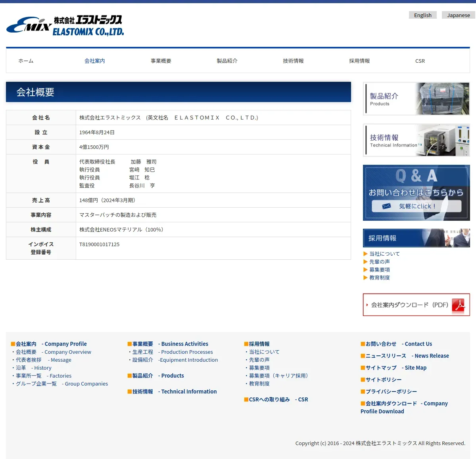
Task: Open footer Group Companies link
Action: tap(62, 384)
